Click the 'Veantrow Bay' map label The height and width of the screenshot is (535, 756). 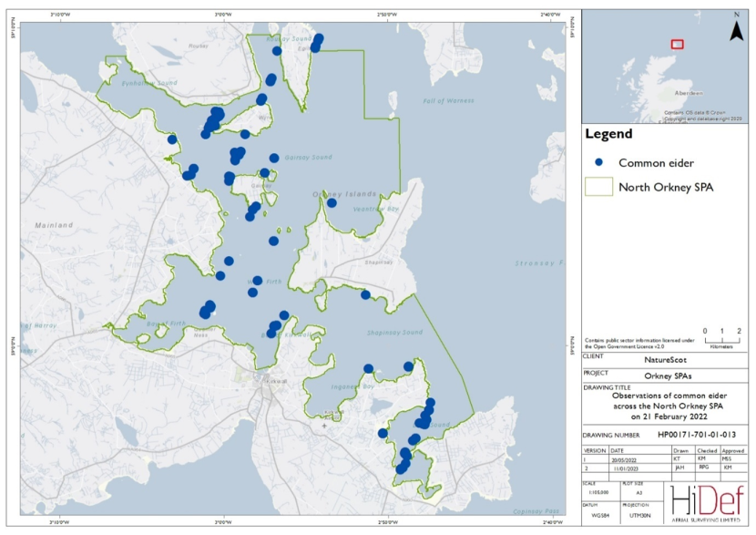click(x=376, y=209)
